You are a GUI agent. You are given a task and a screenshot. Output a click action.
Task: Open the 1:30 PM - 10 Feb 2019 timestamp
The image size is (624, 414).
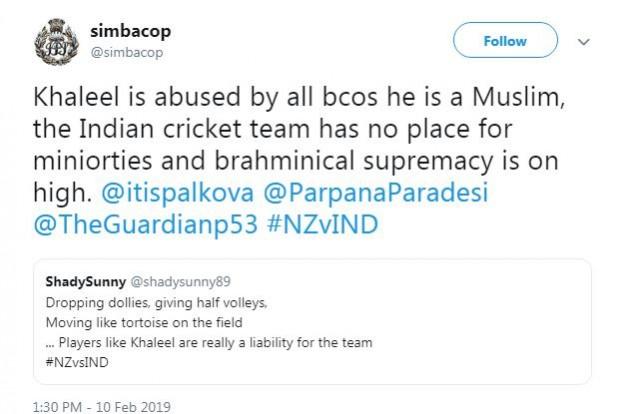pyautogui.click(x=102, y=407)
